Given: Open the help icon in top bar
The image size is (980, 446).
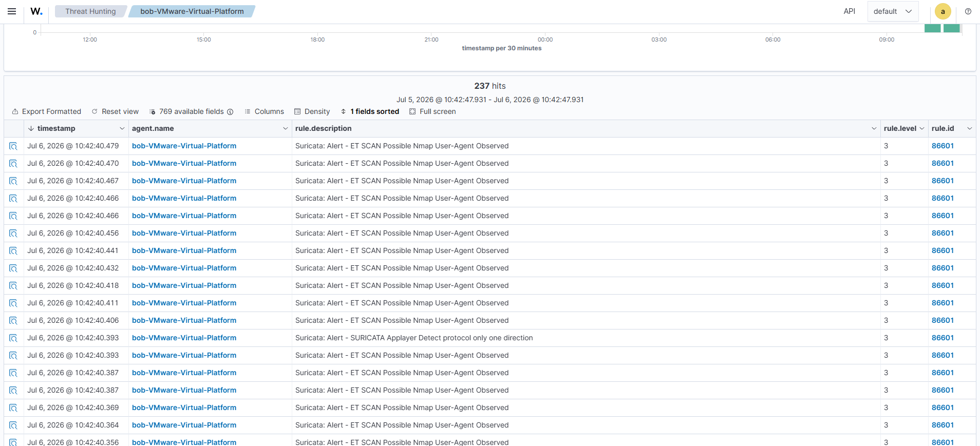Looking at the screenshot, I should (968, 11).
